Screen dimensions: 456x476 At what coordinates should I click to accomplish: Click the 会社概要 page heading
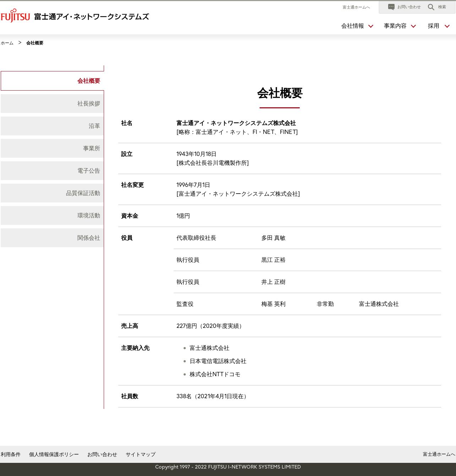click(280, 93)
